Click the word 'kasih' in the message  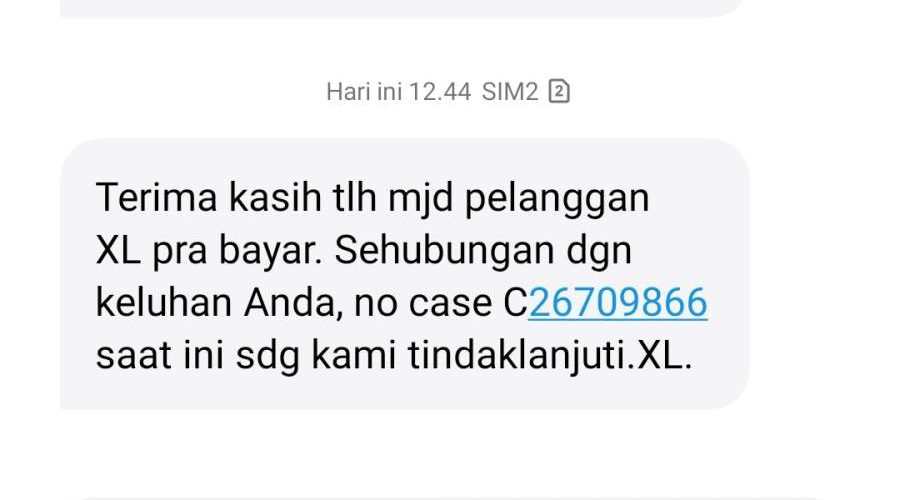click(x=275, y=197)
